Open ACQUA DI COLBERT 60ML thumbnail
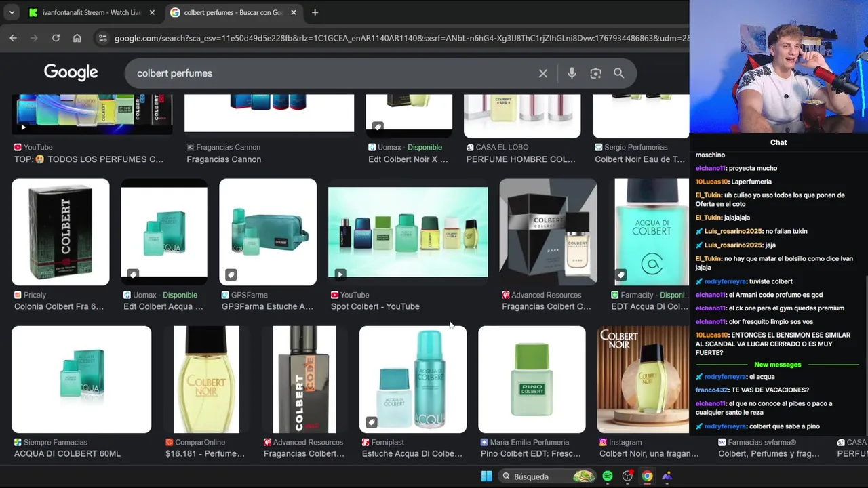Viewport: 868px width, 488px height. (81, 380)
